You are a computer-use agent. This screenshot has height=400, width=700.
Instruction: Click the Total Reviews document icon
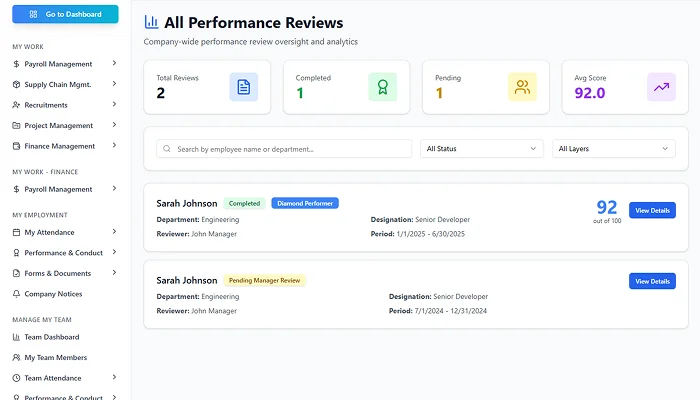point(243,87)
